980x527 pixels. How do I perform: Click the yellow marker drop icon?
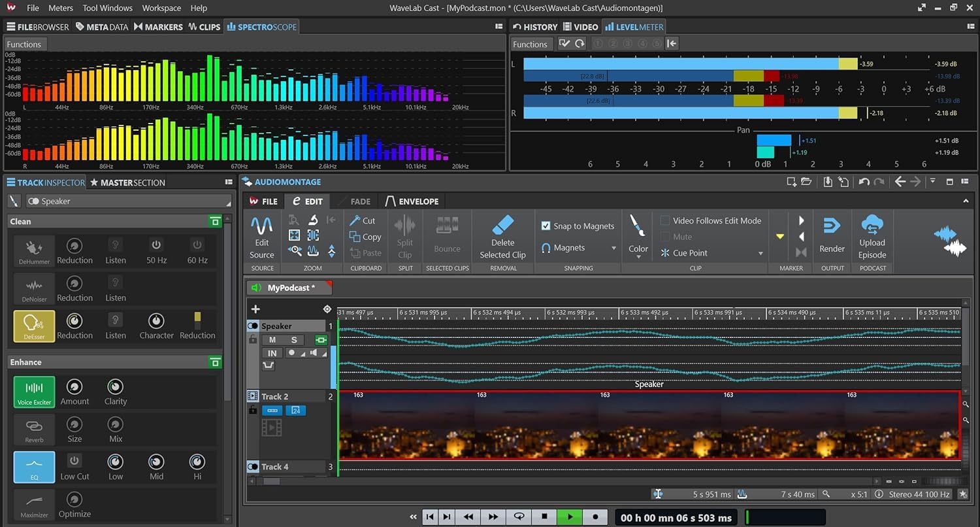779,237
